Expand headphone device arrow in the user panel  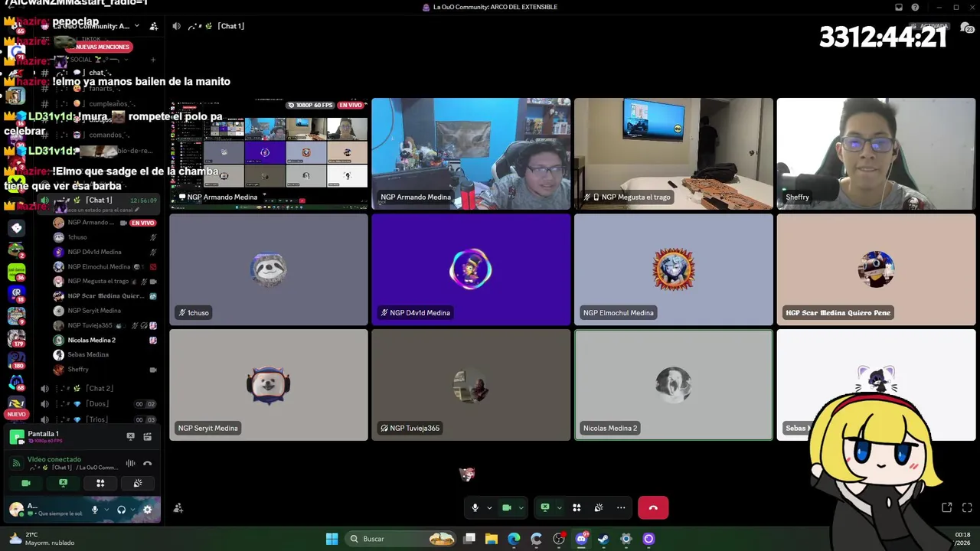pyautogui.click(x=132, y=509)
